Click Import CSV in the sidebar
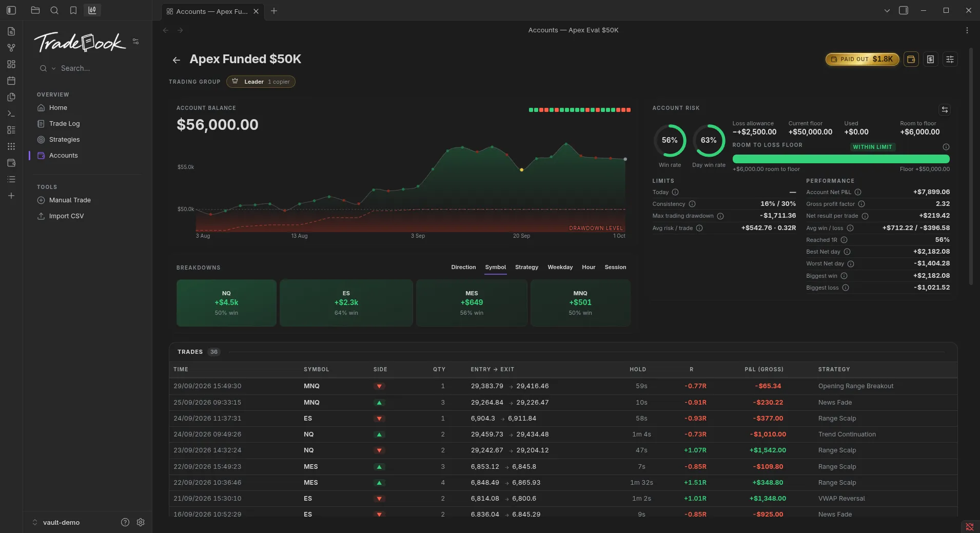 pyautogui.click(x=66, y=216)
